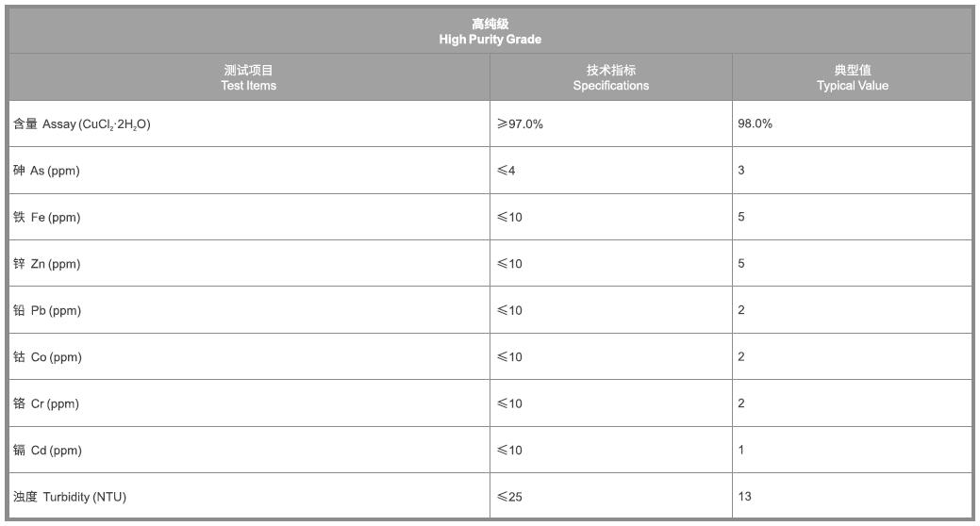Select the Test Items column header
Image resolution: width=980 pixels, height=526 pixels.
(248, 77)
